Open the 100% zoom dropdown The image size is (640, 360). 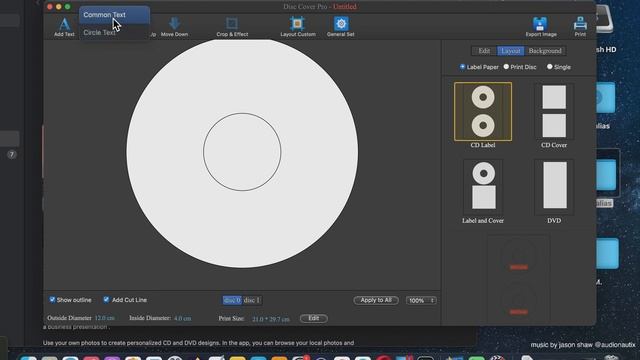point(421,300)
